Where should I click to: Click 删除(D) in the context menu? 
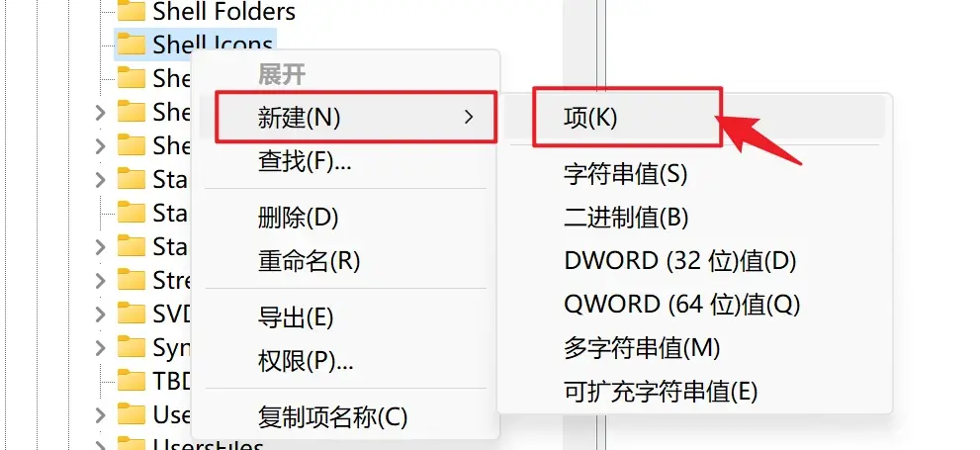tap(298, 218)
